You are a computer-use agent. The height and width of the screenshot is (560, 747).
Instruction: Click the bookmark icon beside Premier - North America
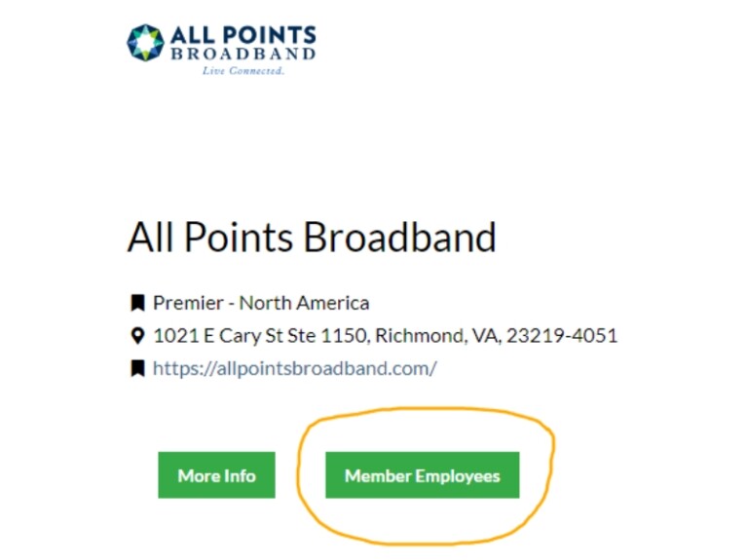[x=137, y=303]
